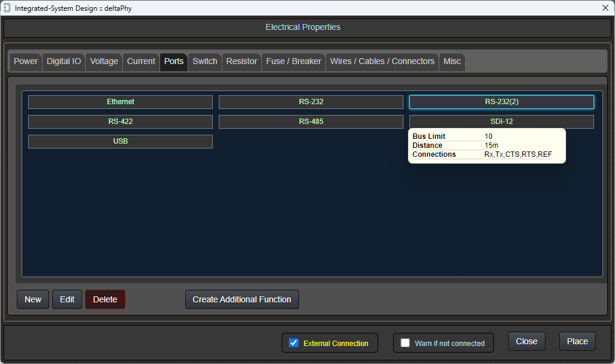615x364 pixels.
Task: Switch to the Resistor tab
Action: point(242,62)
